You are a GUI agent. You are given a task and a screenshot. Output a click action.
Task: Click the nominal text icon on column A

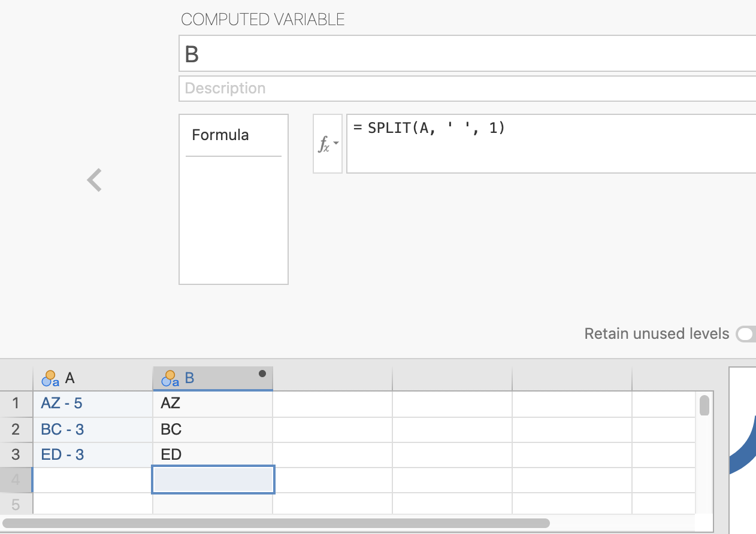coord(50,378)
